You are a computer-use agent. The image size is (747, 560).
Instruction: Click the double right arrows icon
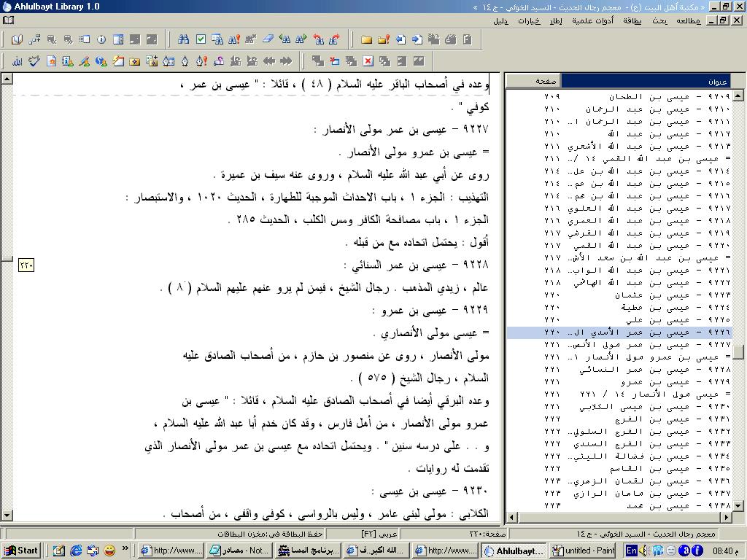[286, 61]
